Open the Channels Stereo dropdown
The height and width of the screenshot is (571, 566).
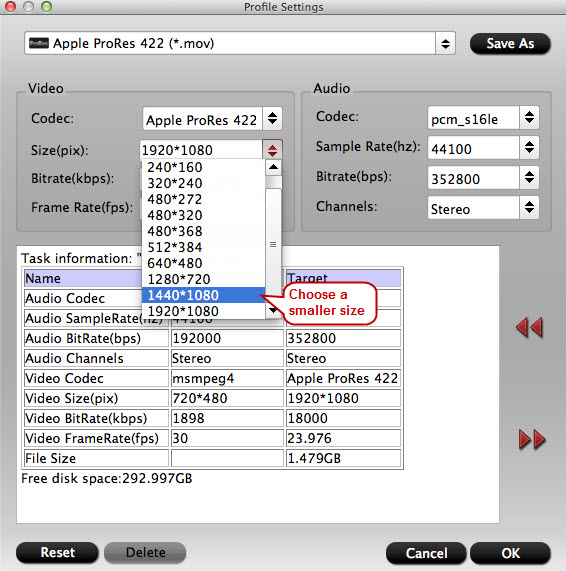tap(529, 207)
